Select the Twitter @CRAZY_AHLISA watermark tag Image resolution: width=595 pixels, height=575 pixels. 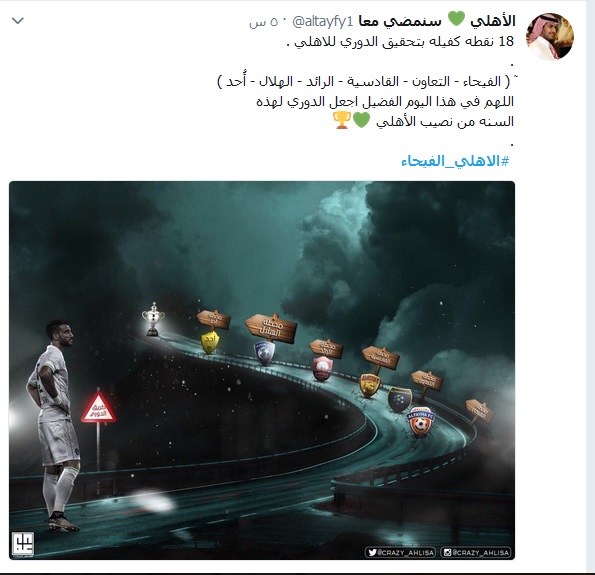coord(400,552)
